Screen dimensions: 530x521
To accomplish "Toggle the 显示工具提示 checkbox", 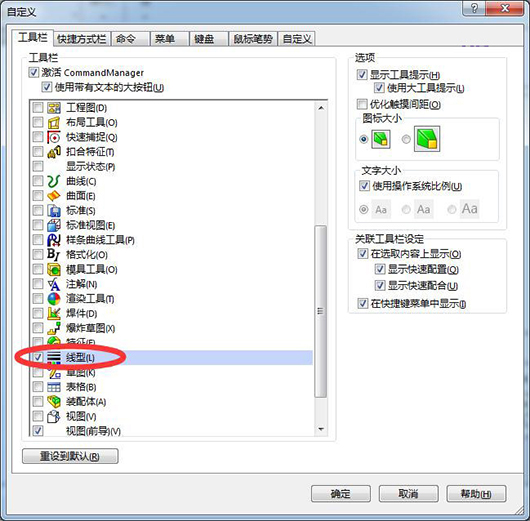I will (x=362, y=74).
